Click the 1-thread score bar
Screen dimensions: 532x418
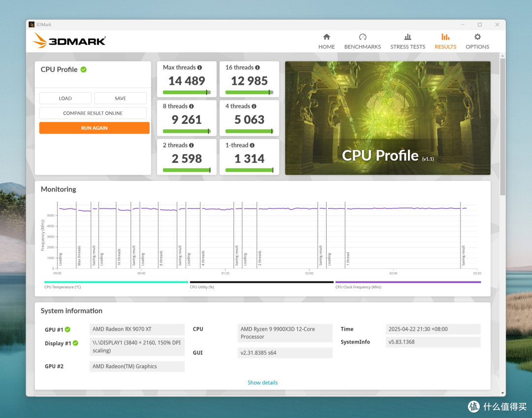coord(249,170)
